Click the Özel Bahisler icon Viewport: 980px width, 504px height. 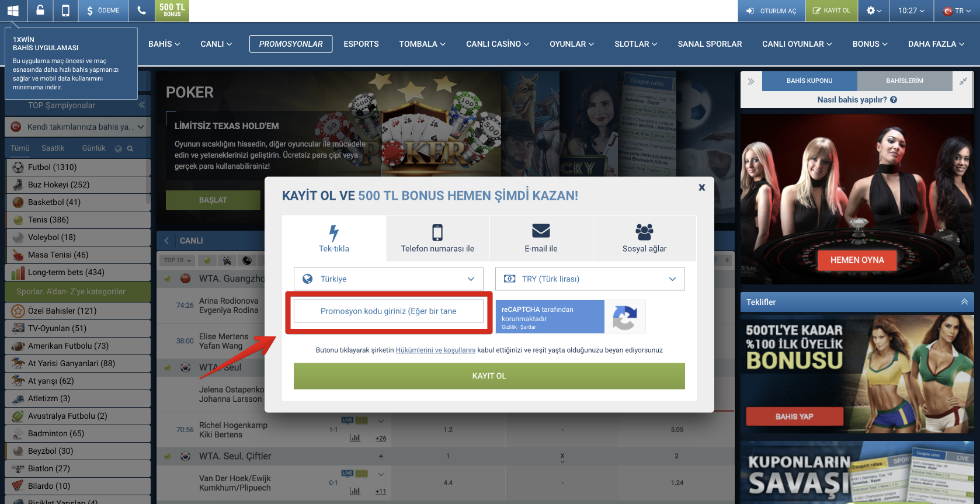pos(18,311)
